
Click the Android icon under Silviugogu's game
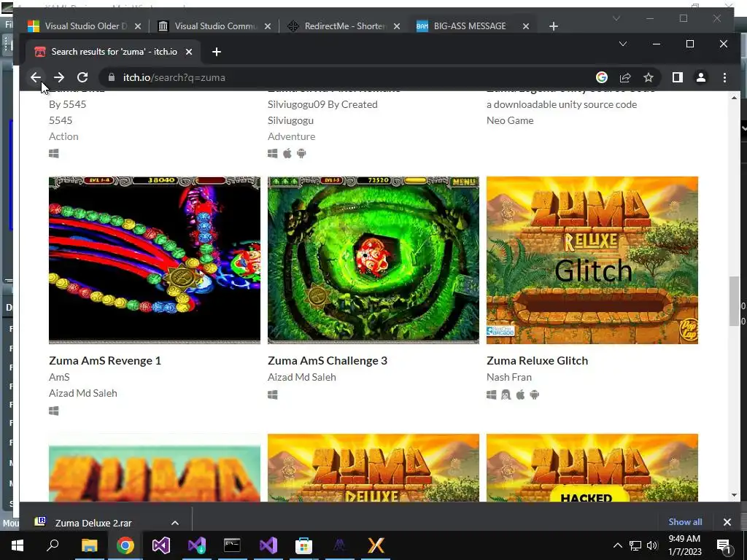pyautogui.click(x=301, y=153)
